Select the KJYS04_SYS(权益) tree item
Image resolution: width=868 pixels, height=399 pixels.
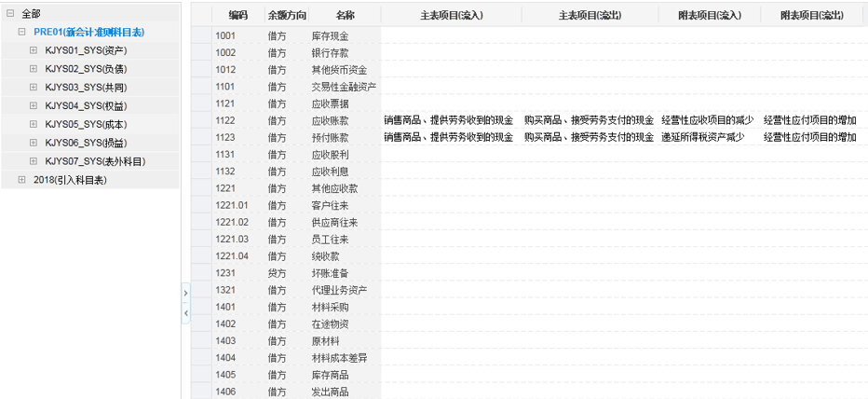[87, 105]
